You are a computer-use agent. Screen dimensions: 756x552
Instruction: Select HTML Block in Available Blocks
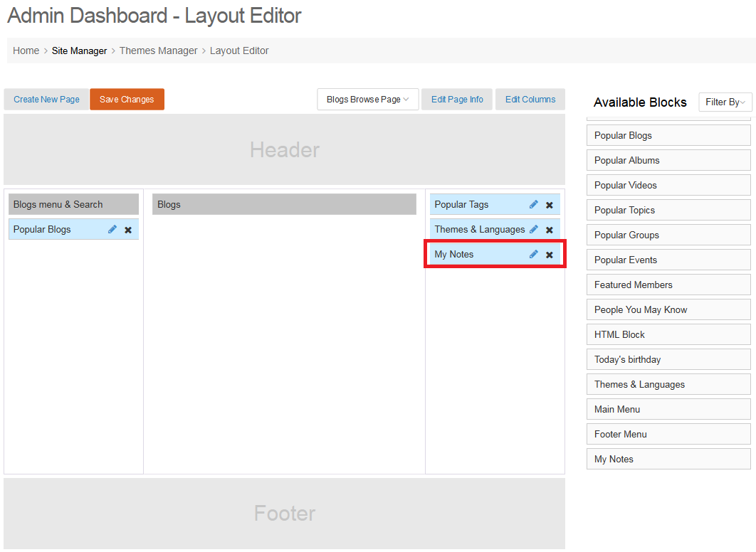pyautogui.click(x=668, y=334)
